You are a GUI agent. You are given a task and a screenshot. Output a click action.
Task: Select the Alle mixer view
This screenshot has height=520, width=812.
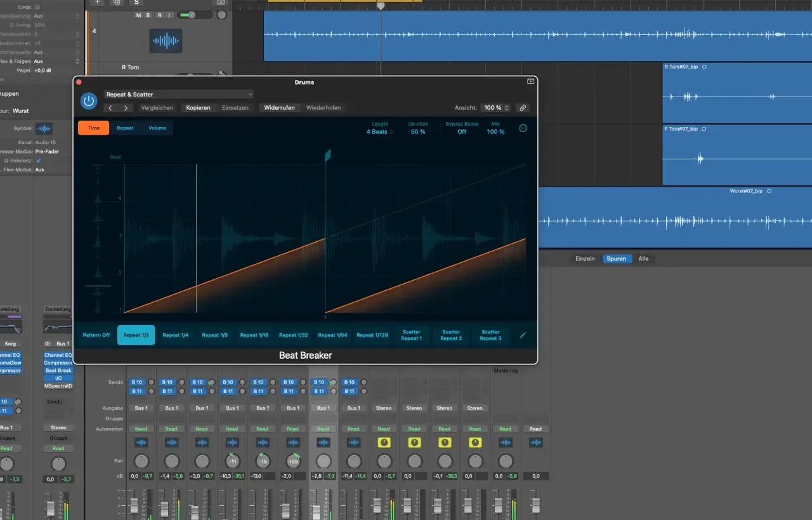643,259
